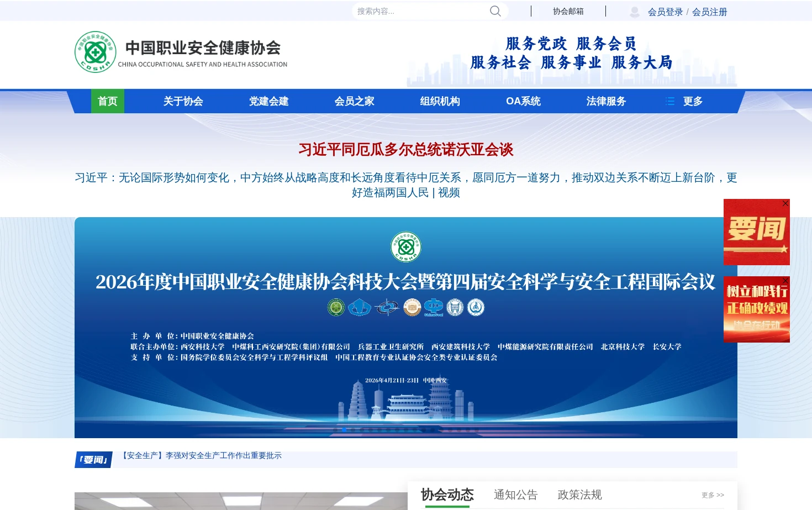Click the member avatar icon beside 会员登录
Viewport: 812px width, 510px height.
coord(635,12)
